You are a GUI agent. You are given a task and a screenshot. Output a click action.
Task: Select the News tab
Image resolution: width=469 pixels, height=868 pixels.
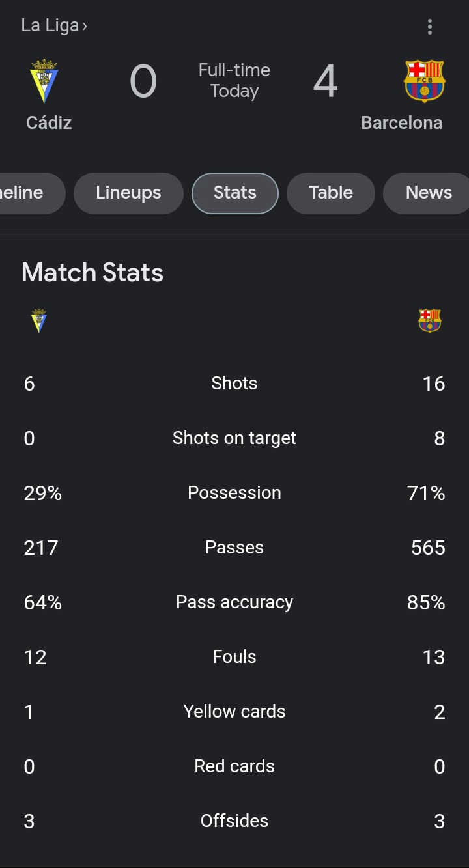pyautogui.click(x=428, y=193)
